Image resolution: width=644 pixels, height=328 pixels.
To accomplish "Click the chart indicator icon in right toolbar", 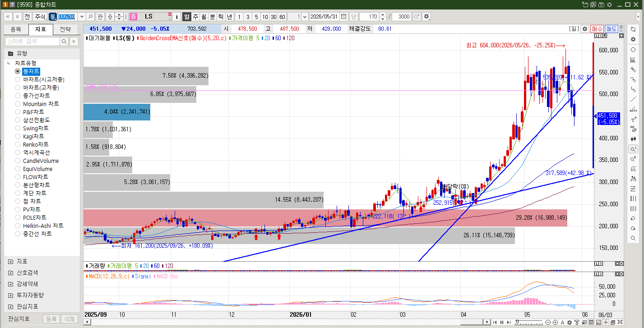I will tap(633, 60).
